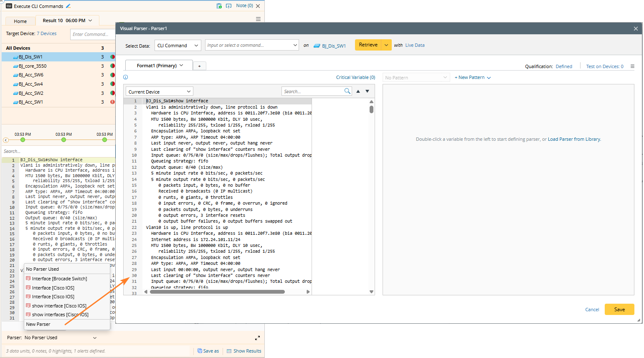Click the Execute CLI Commands app icon

tap(9, 6)
